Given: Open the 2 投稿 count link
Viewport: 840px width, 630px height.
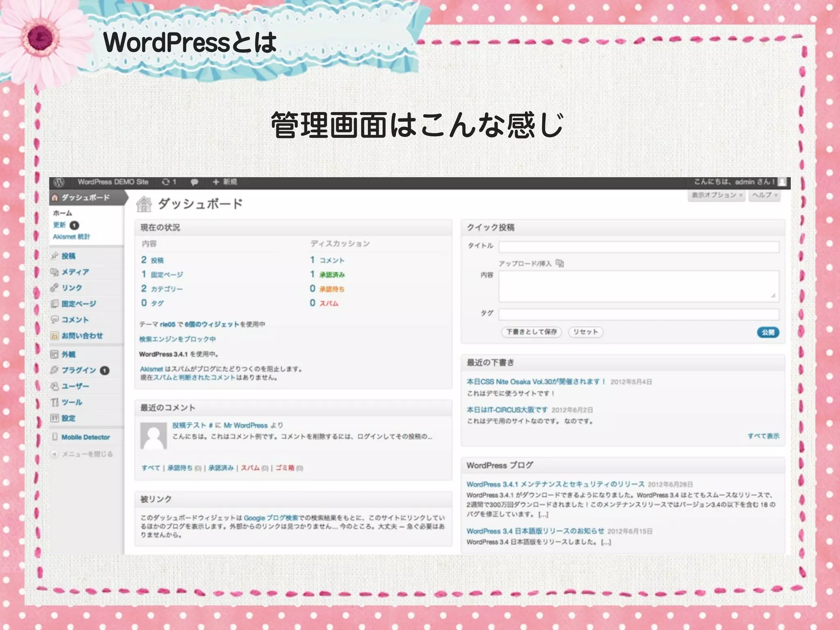Looking at the screenshot, I should [152, 260].
